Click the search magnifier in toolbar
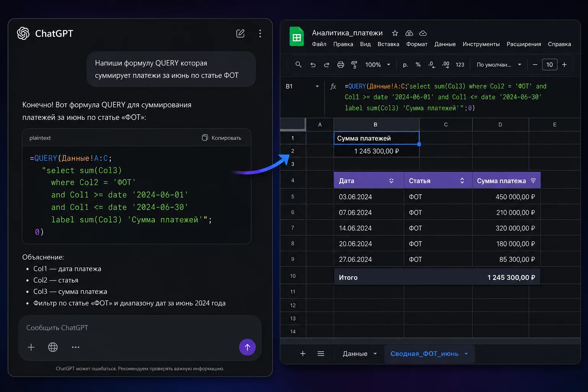588x392 pixels. click(x=298, y=65)
